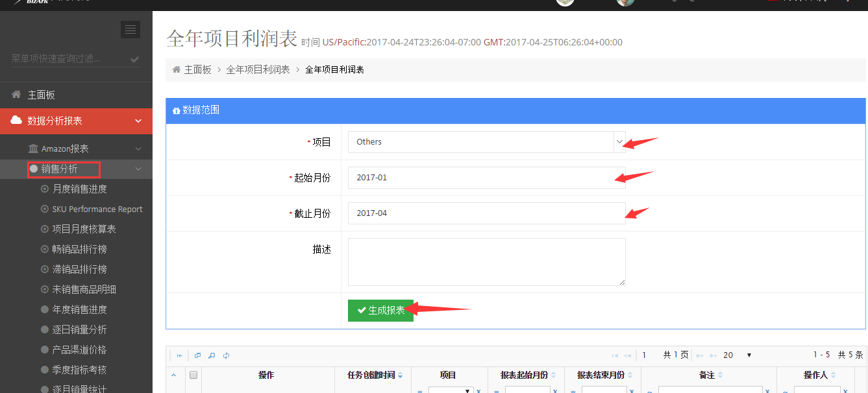This screenshot has width=868, height=393.
Task: Click the 起始月份 field showing 2017-01
Action: pos(486,178)
